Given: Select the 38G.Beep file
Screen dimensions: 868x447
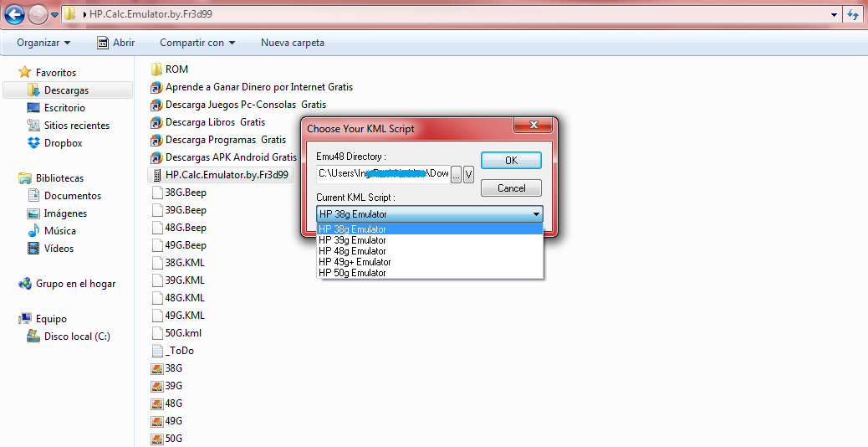Looking at the screenshot, I should (186, 193).
